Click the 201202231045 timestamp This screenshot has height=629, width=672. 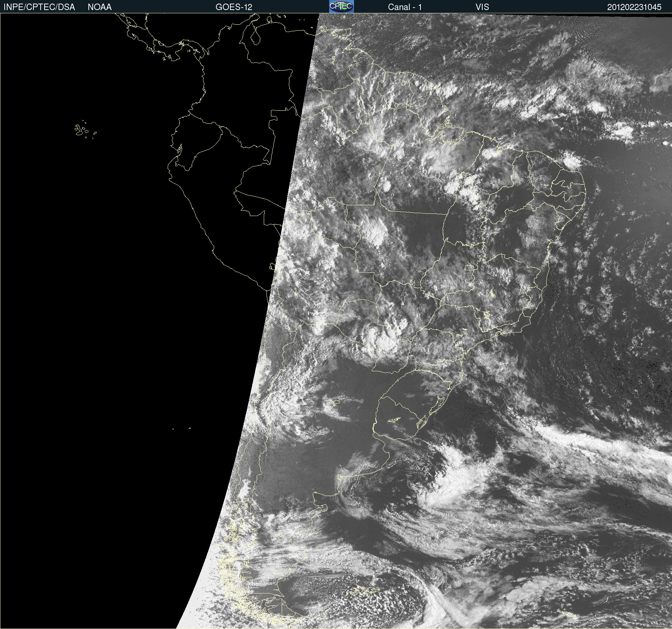click(x=634, y=7)
